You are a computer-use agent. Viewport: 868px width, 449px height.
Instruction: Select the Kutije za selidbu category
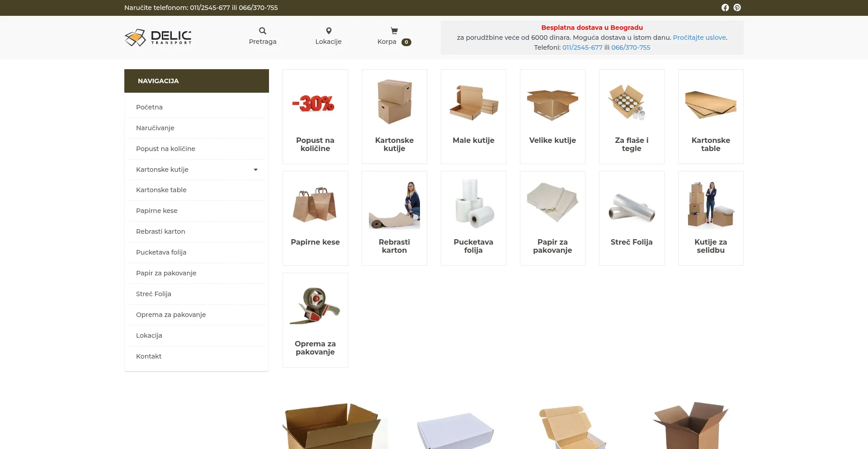click(711, 218)
